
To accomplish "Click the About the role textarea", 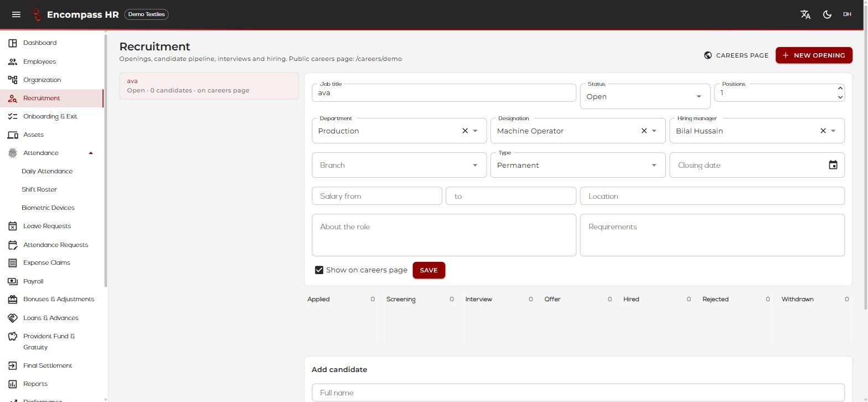I will coord(444,235).
